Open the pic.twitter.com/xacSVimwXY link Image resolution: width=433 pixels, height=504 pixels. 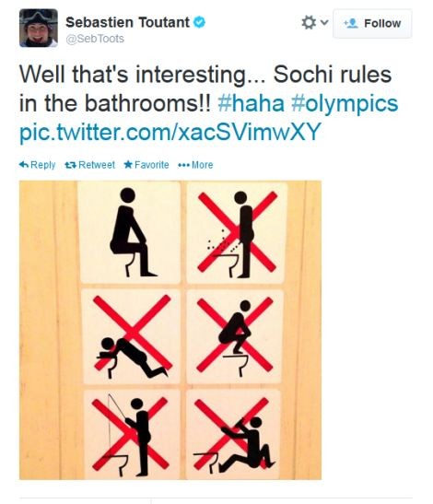coord(170,132)
